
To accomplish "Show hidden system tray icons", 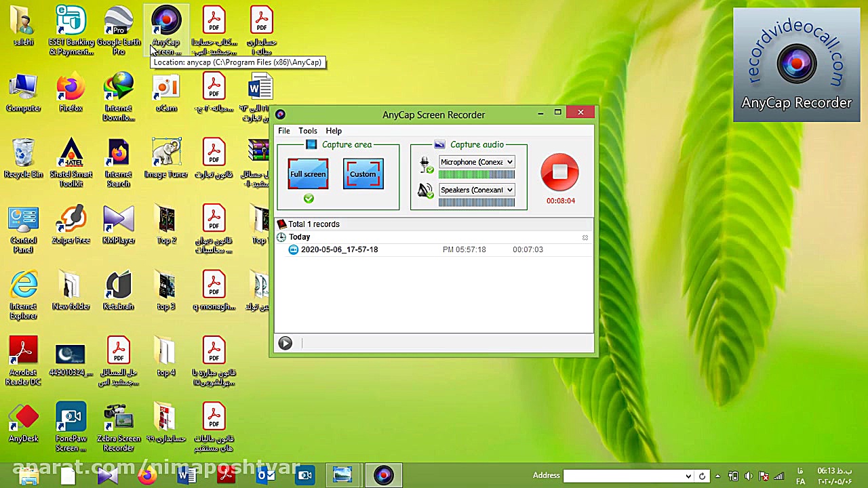I will point(717,476).
